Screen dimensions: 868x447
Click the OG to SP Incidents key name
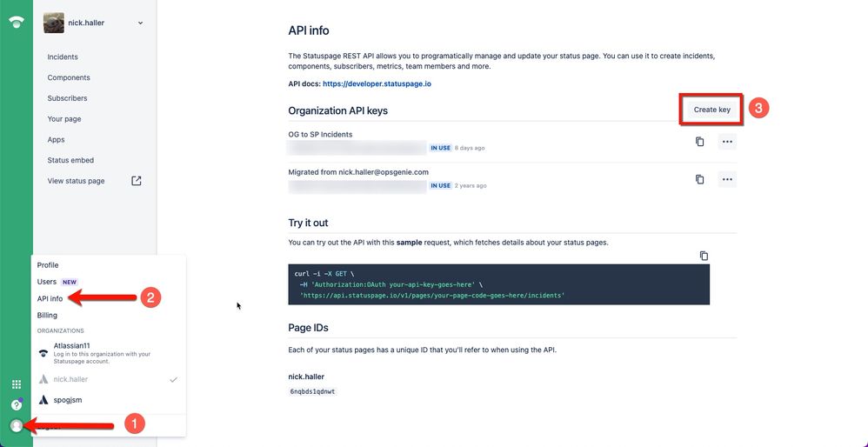coord(320,134)
